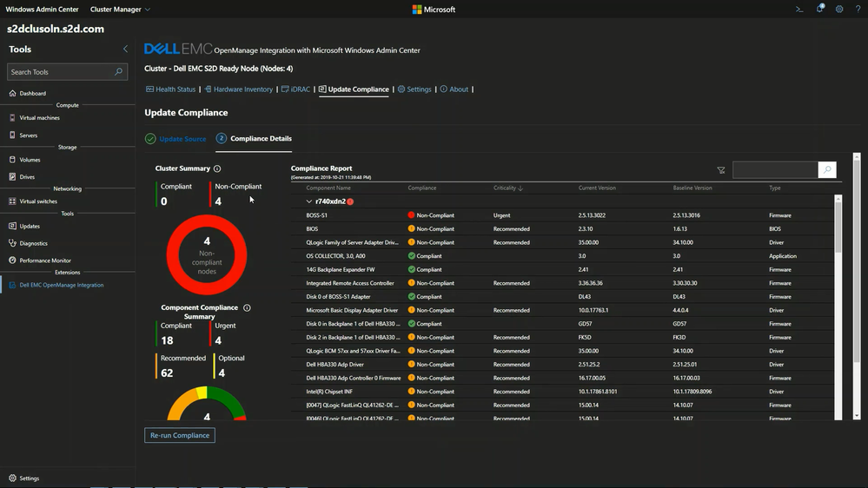
Task: Click the Windows Admin Center title
Action: (x=42, y=10)
